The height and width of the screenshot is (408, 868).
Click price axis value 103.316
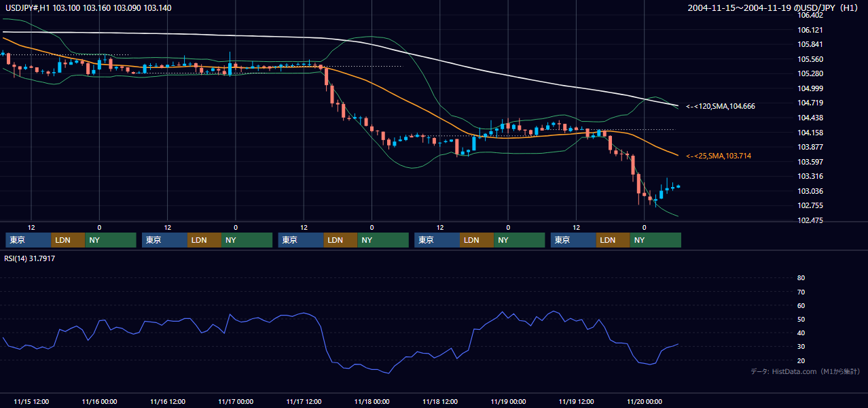[809, 176]
